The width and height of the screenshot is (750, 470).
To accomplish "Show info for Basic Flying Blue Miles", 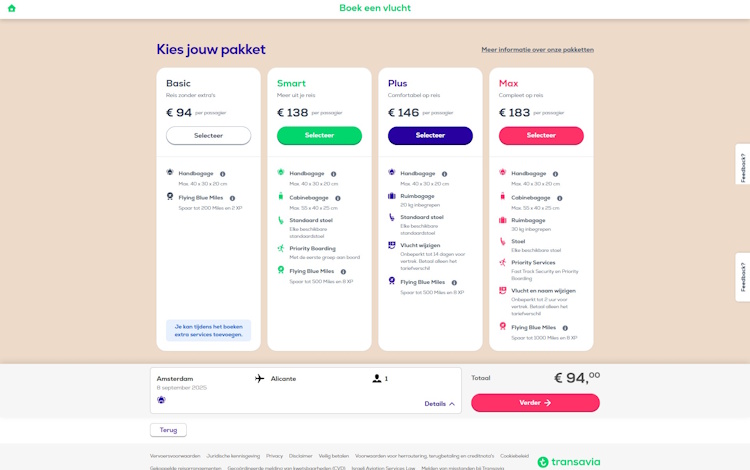I will click(232, 198).
